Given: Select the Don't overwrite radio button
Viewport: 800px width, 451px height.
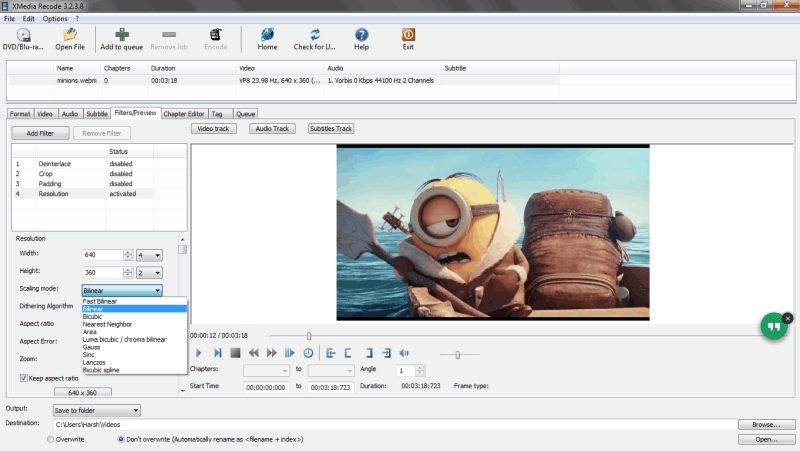Looking at the screenshot, I should click(x=121, y=439).
